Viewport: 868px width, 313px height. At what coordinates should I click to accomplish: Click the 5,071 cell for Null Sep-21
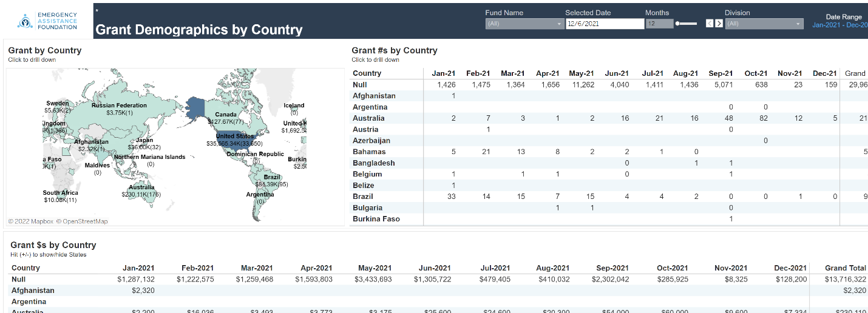pos(724,85)
